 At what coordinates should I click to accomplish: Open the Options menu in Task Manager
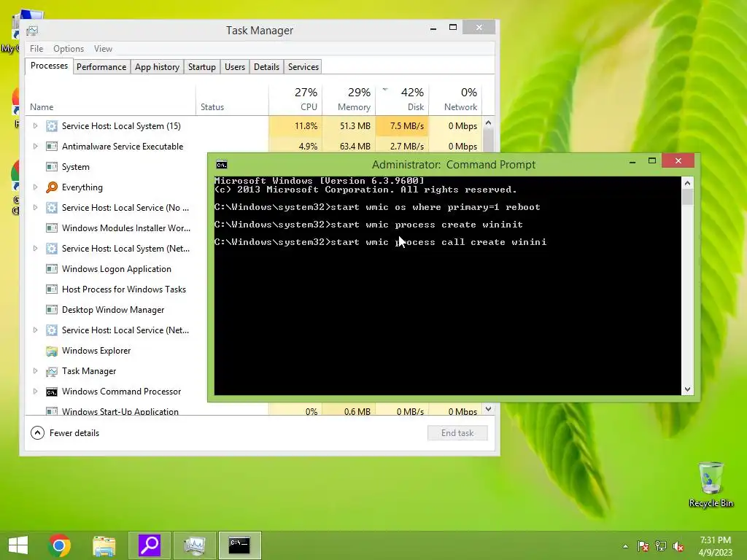(x=69, y=49)
